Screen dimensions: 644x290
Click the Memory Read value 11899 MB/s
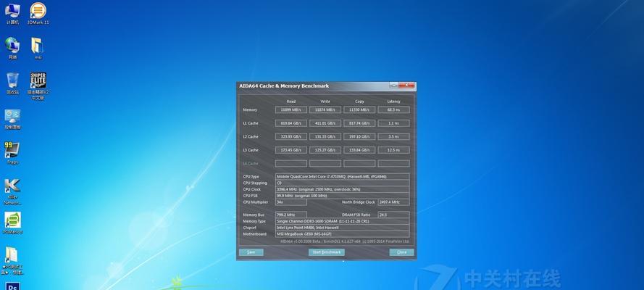(290, 109)
